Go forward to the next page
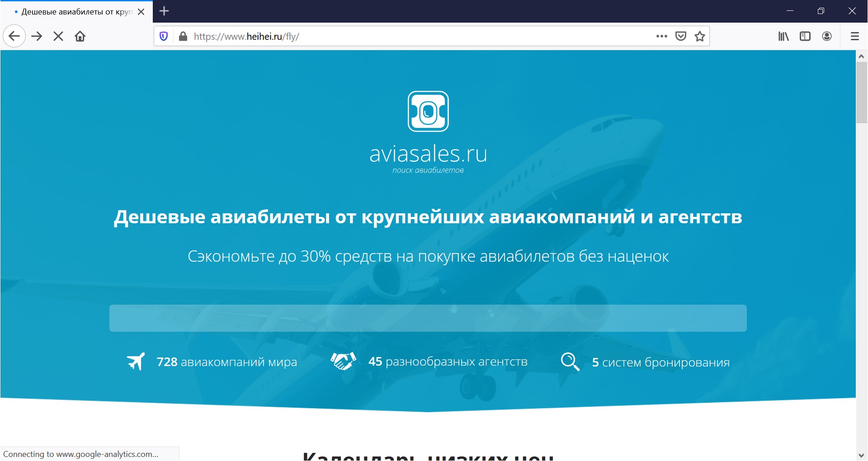This screenshot has height=461, width=868. (37, 36)
